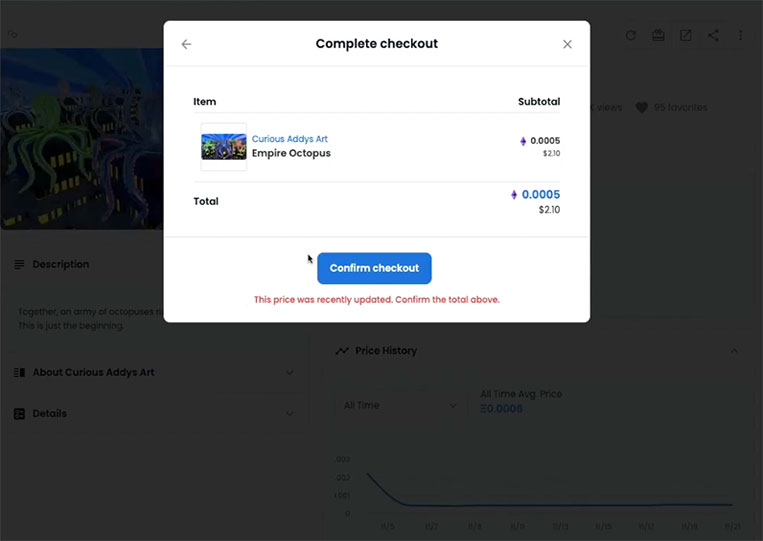Open the All Time range dropdown
The image size is (763, 541).
click(x=400, y=405)
